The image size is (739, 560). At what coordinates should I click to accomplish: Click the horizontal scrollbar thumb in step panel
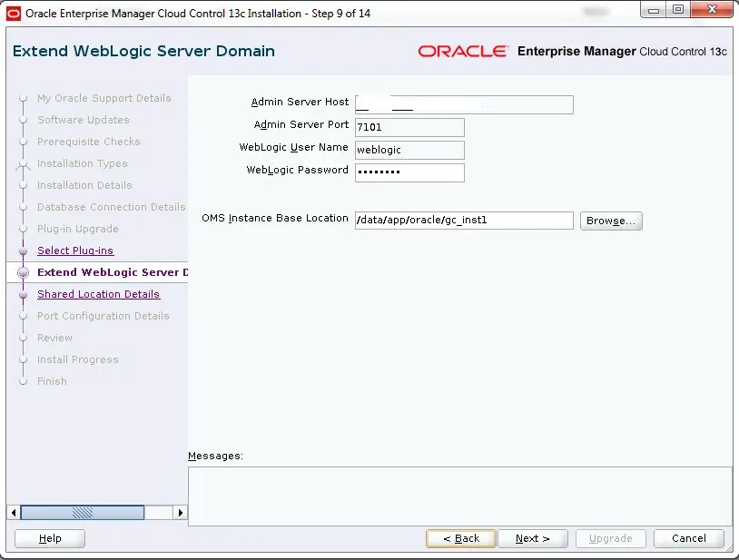click(83, 513)
